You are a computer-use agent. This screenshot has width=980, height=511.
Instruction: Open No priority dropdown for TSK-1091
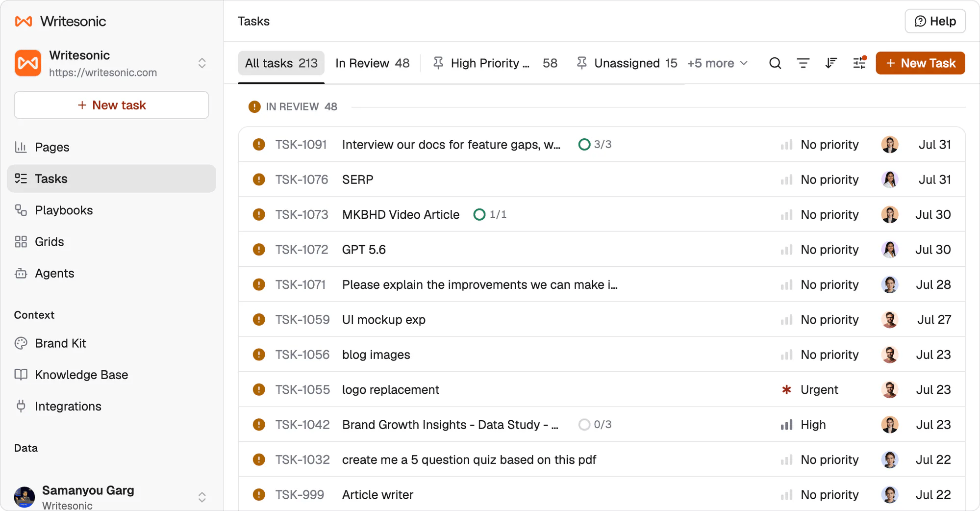tap(820, 145)
